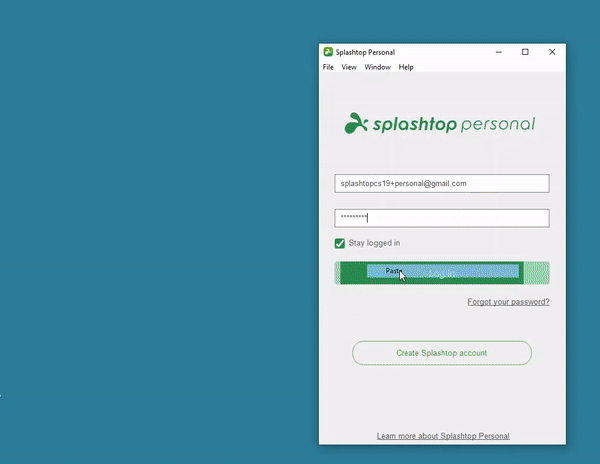
Task: Close the Splashtop Personal window
Action: [x=552, y=52]
